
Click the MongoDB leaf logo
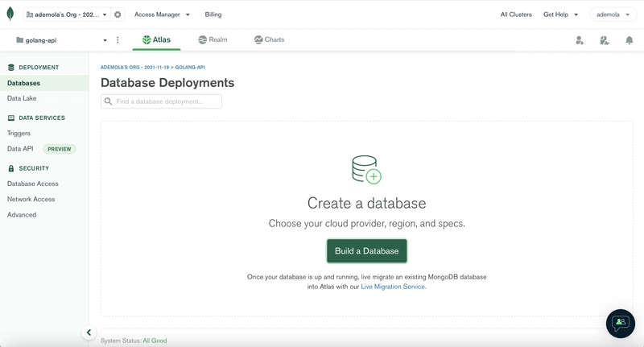(10, 14)
